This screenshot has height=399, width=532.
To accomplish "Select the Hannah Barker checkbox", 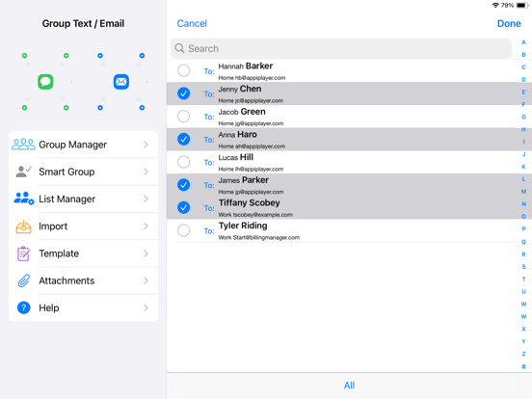I will pyautogui.click(x=183, y=70).
